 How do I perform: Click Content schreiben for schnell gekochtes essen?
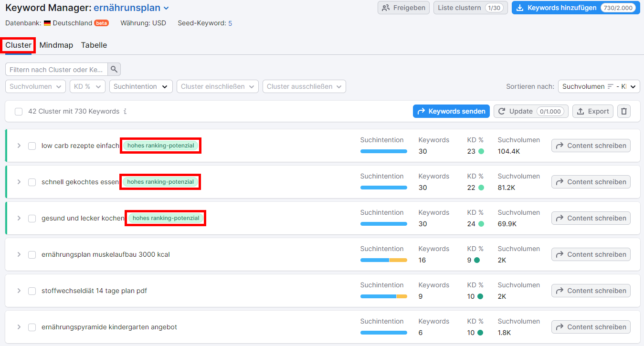[591, 182]
